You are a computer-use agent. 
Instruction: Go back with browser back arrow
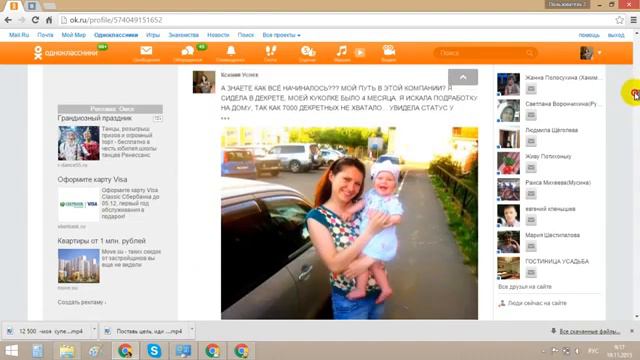[8, 20]
